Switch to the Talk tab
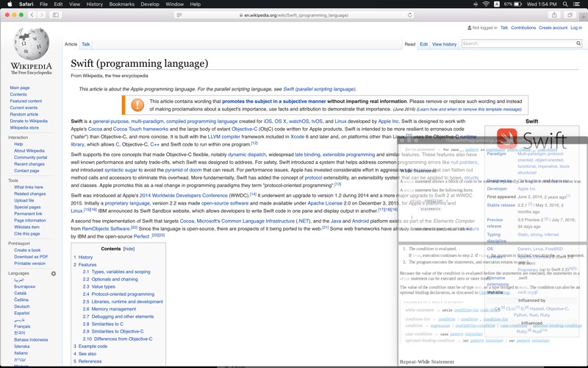Image resolution: width=588 pixels, height=368 pixels. point(86,44)
